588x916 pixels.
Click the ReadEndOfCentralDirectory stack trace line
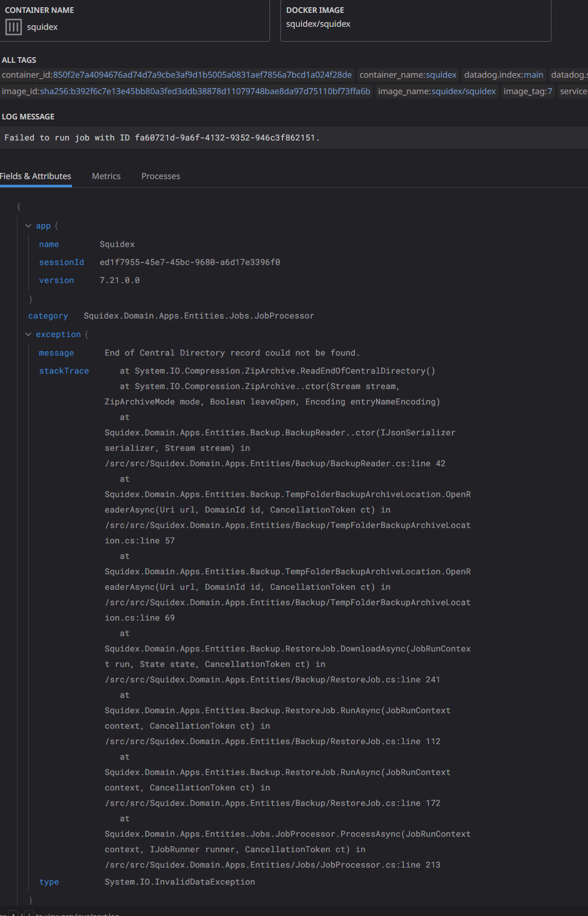pos(277,371)
